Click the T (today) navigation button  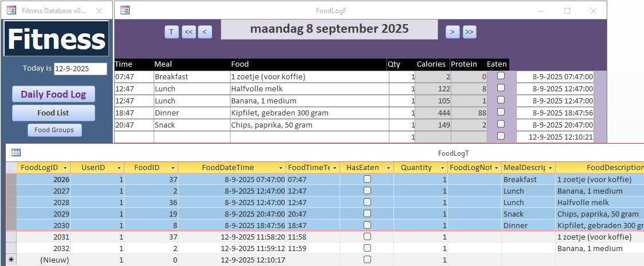[171, 32]
